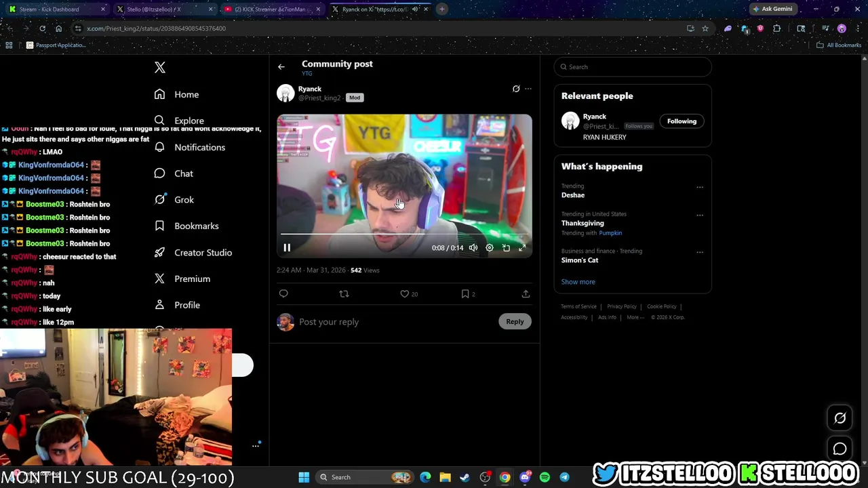Open the Passport Application bookmark
The width and height of the screenshot is (868, 488).
click(x=56, y=45)
